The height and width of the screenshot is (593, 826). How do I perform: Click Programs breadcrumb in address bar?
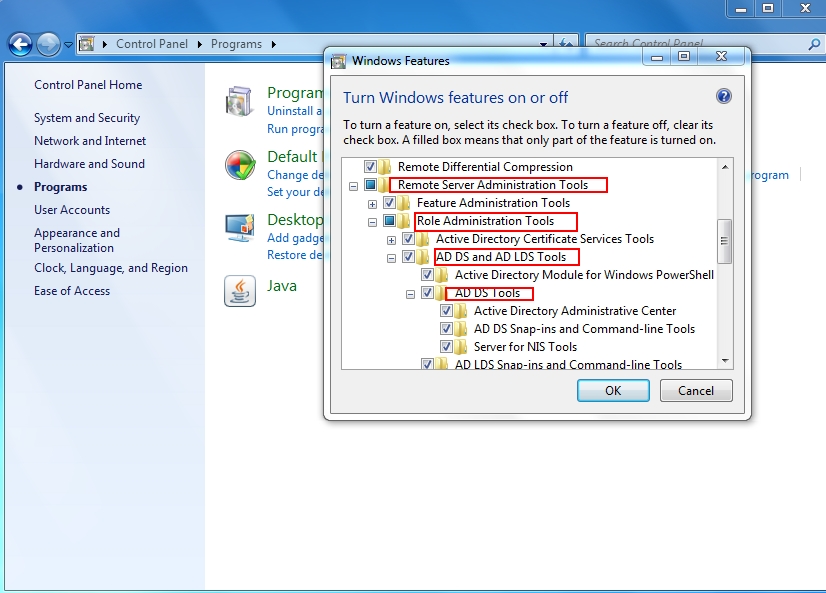click(x=236, y=44)
